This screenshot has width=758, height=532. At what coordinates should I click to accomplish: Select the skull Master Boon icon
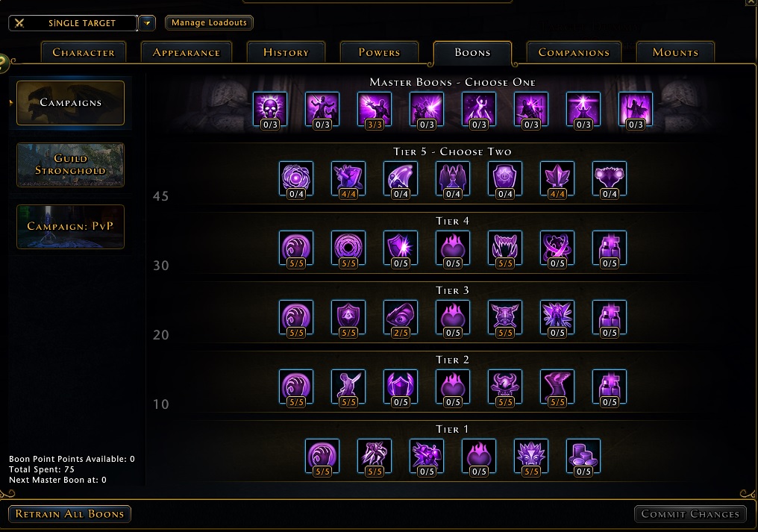[x=270, y=110]
